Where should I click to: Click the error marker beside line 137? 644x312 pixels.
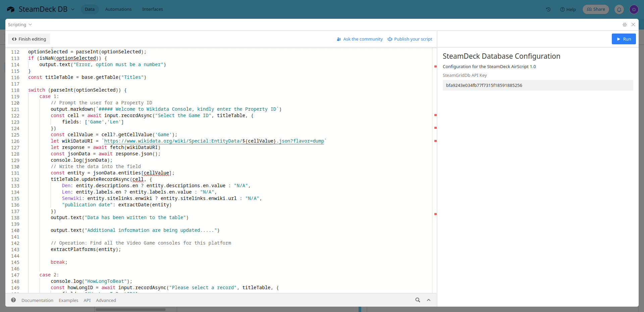tap(435, 214)
